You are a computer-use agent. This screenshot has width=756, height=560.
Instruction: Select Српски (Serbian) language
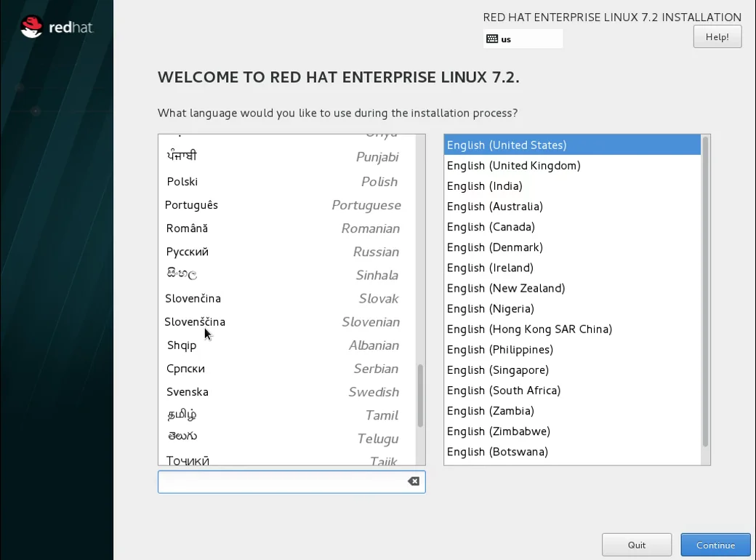pos(287,369)
